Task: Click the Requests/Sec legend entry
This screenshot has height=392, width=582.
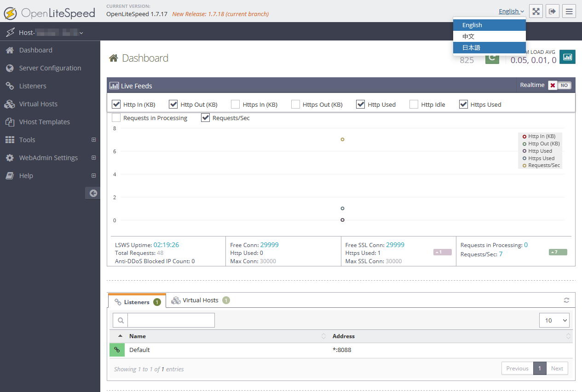Action: tap(541, 165)
